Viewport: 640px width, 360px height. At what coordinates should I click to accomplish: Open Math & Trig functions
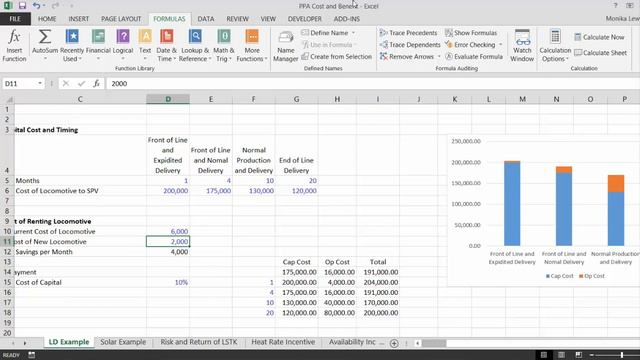(x=224, y=46)
